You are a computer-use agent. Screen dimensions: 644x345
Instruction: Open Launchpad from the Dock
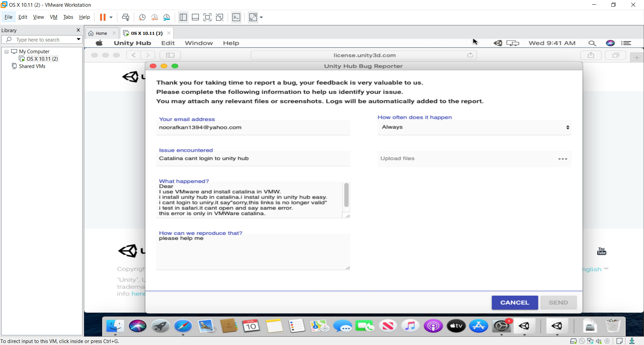(x=160, y=326)
